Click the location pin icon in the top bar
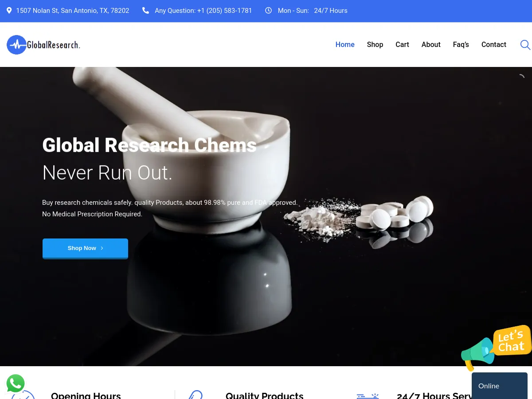 (x=9, y=10)
